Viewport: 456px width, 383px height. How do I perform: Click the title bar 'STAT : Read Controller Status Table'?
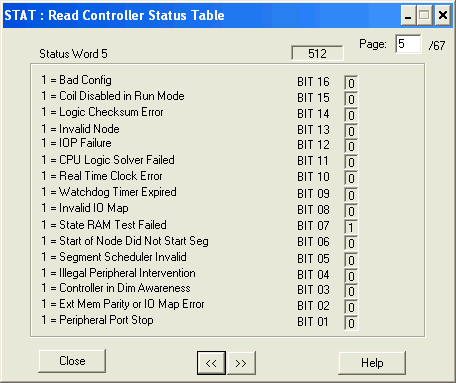[x=114, y=15]
